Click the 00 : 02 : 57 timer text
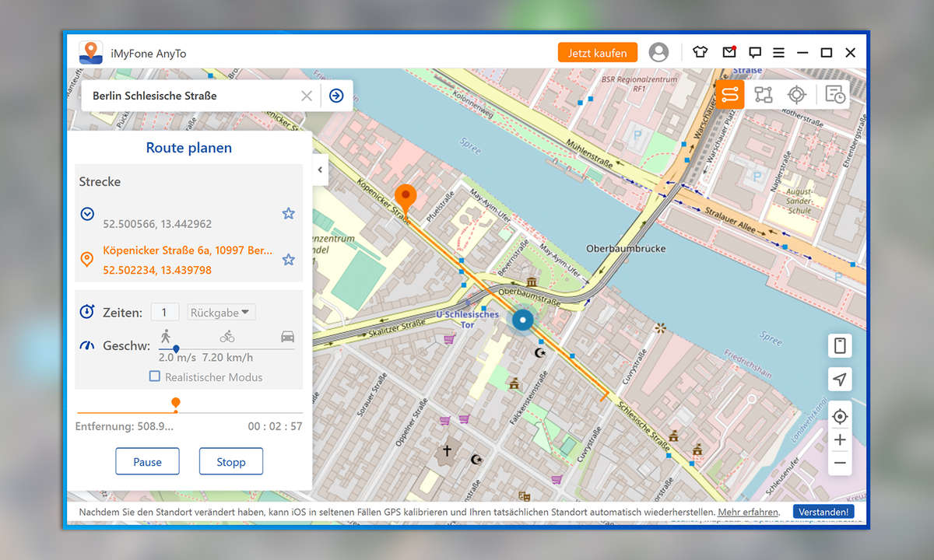This screenshot has width=934, height=560. coord(276,426)
